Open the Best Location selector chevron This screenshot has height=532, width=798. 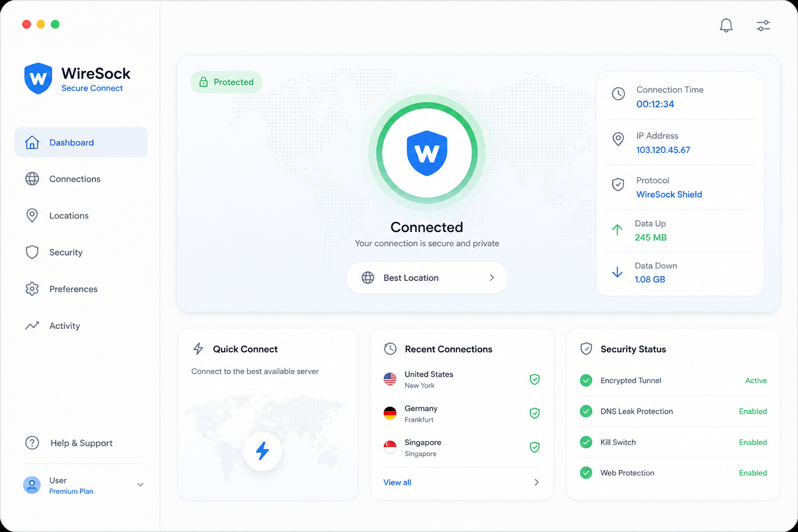click(x=491, y=277)
